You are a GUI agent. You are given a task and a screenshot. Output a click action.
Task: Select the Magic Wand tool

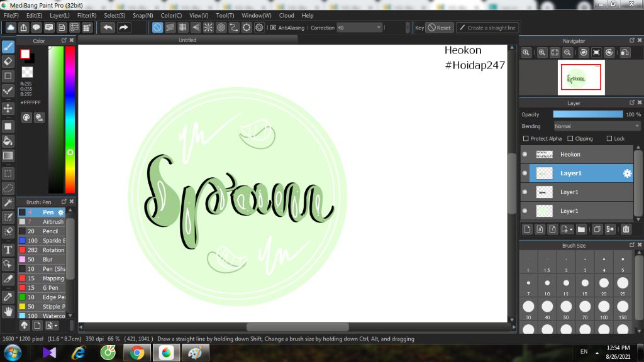coord(8,203)
